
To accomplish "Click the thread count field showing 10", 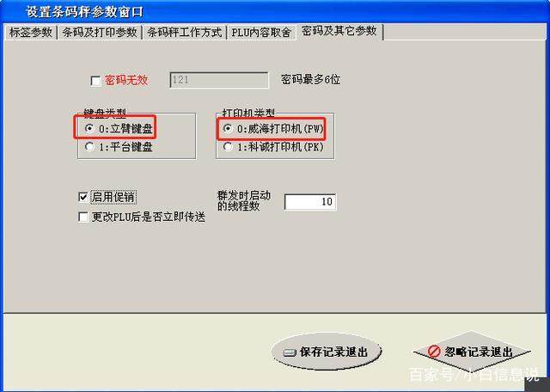I will coord(310,202).
